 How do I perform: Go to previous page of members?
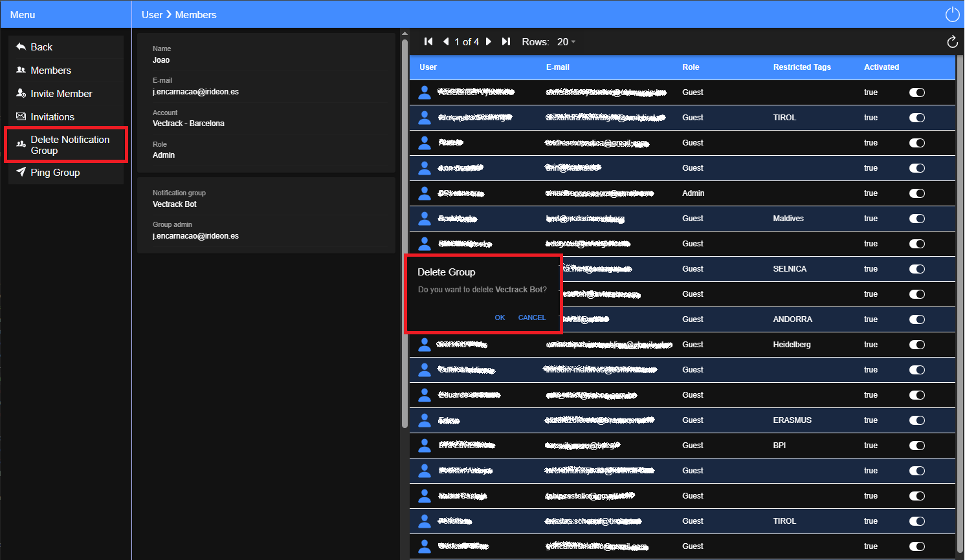[x=446, y=41]
